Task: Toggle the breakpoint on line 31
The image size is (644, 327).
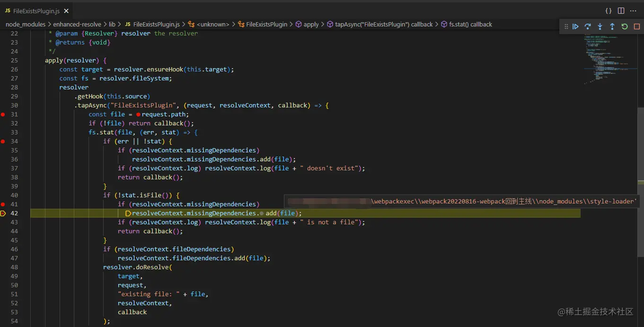Action: (3, 115)
